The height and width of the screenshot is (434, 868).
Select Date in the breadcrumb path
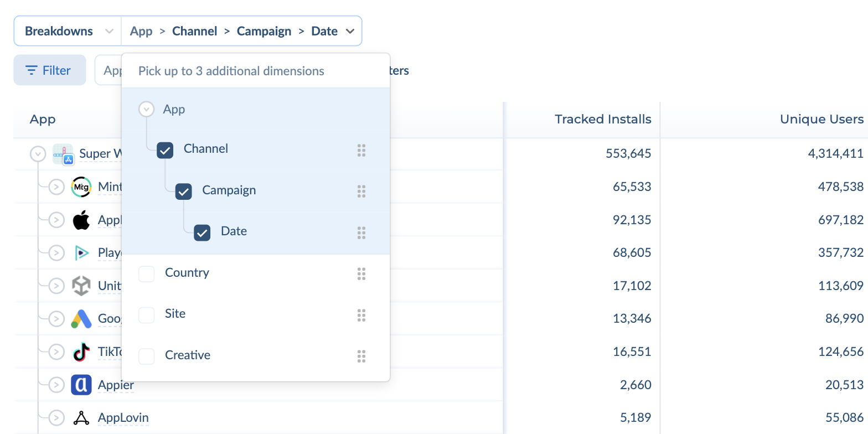point(324,31)
